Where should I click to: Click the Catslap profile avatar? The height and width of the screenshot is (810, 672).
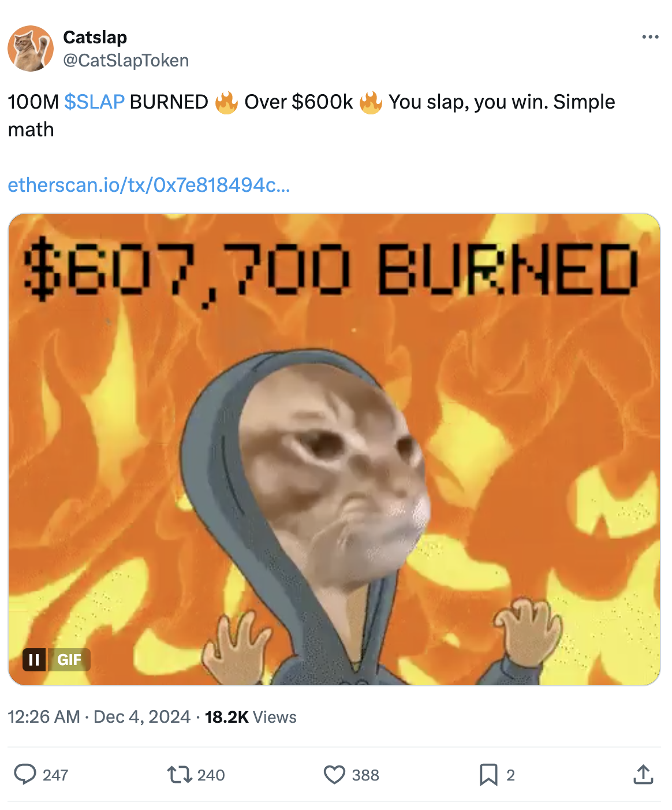31,49
